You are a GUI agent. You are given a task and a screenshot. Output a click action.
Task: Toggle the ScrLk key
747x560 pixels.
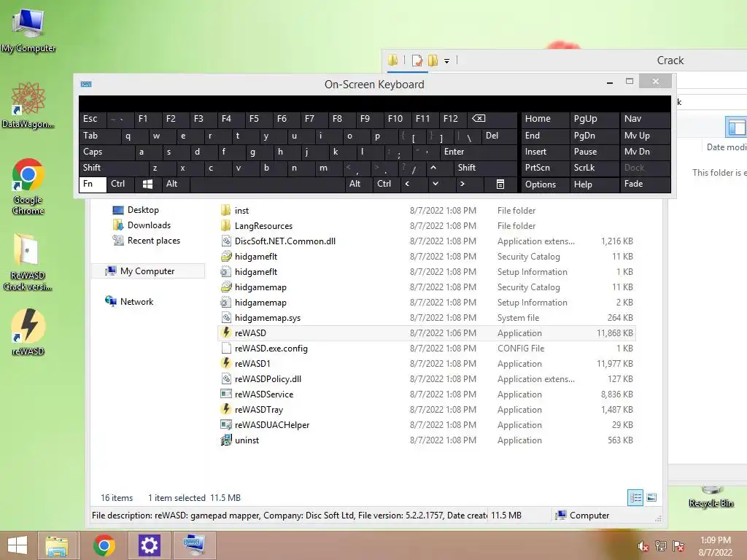click(594, 168)
